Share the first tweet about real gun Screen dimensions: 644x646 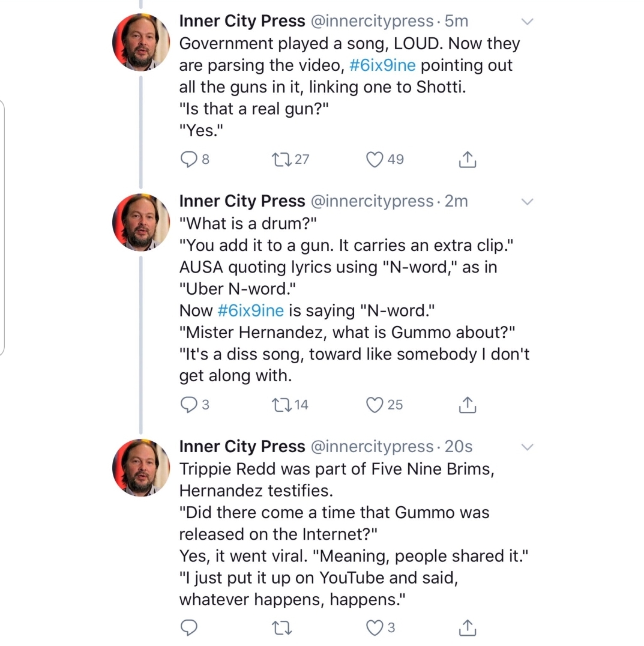pyautogui.click(x=468, y=160)
